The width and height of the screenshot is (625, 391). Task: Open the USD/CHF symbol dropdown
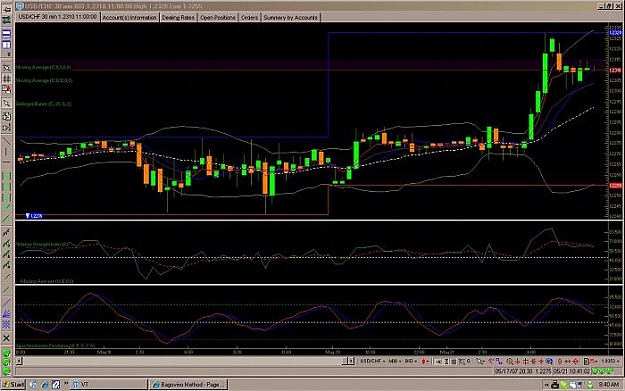coord(373,361)
